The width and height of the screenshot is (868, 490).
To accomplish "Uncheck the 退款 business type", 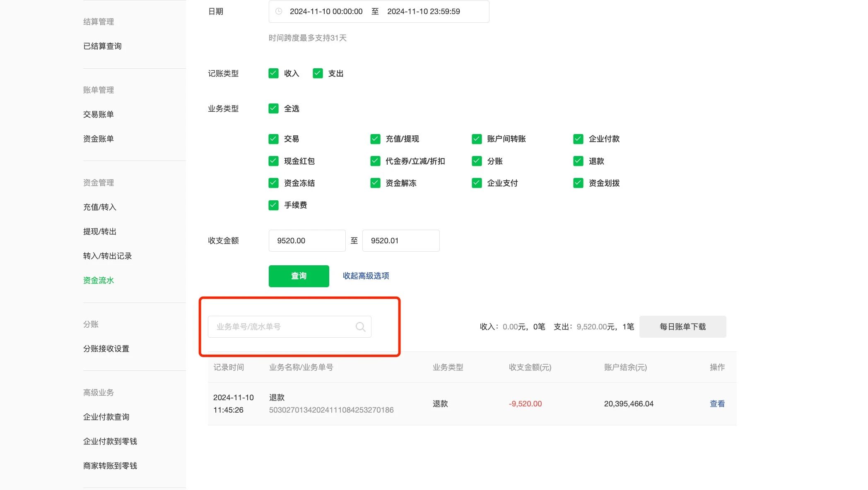I will click(578, 161).
